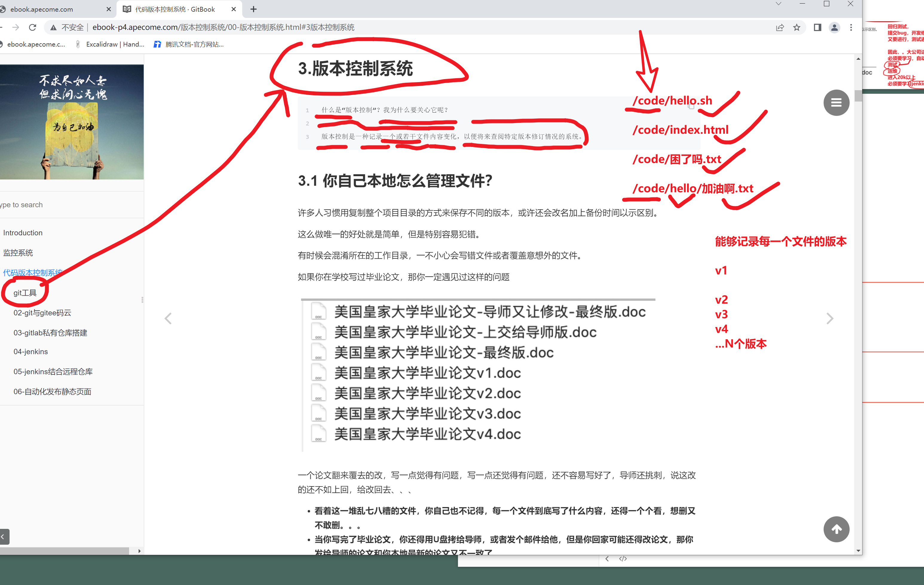This screenshot has height=585, width=924.
Task: Go to next page chevron
Action: (x=830, y=318)
